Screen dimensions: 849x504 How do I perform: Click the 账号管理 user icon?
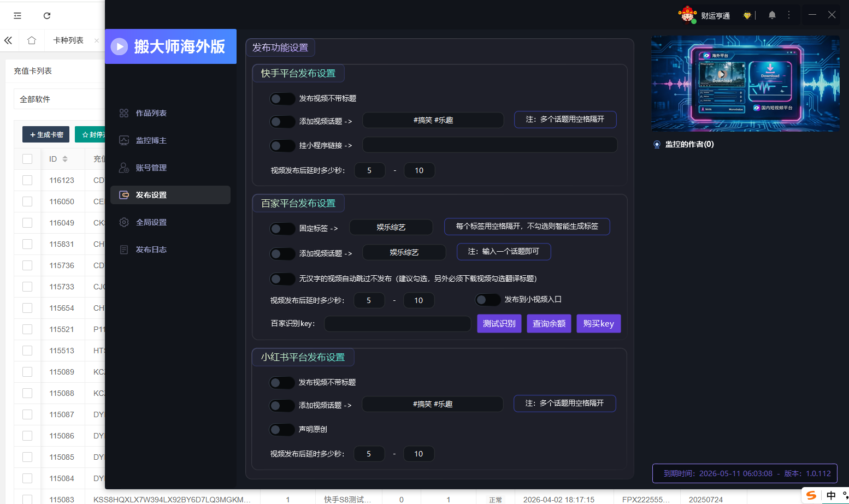click(x=124, y=168)
